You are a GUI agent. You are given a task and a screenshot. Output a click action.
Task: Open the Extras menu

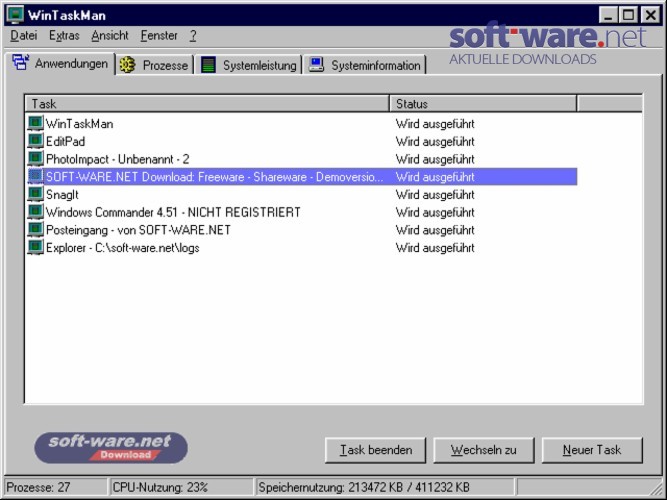[64, 35]
